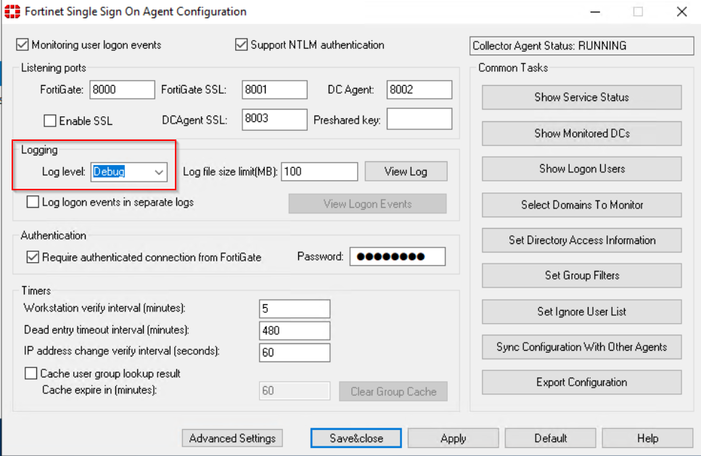Open the Log level dropdown
The width and height of the screenshot is (701, 456).
coord(129,172)
